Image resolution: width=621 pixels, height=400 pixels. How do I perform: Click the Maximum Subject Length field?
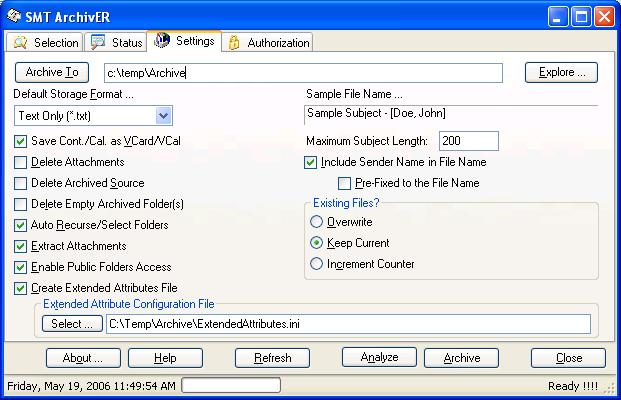pos(468,141)
